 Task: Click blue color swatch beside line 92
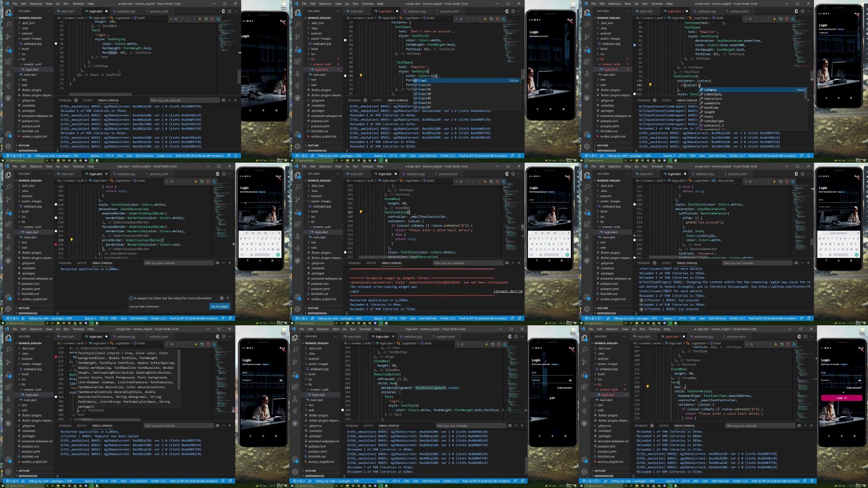(635, 45)
